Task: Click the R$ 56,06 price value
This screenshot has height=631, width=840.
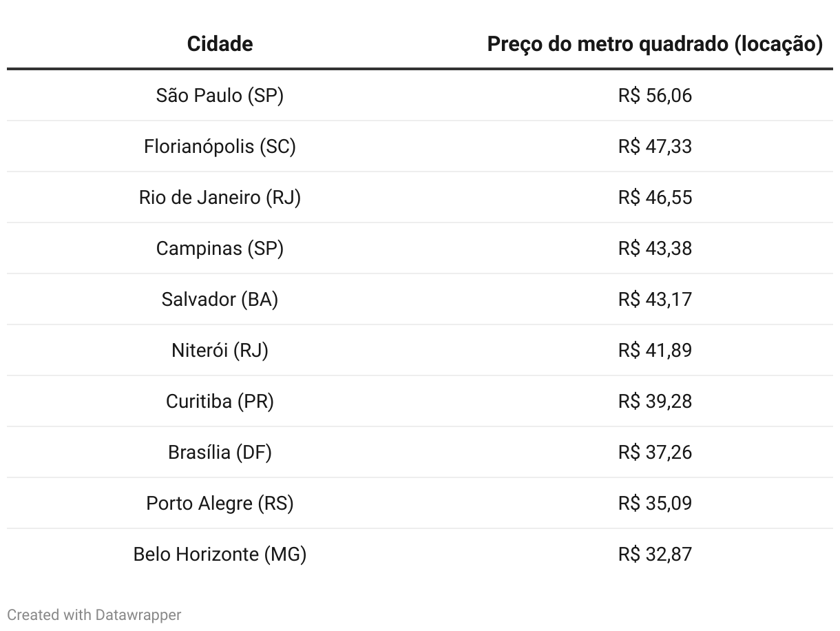Action: [655, 95]
